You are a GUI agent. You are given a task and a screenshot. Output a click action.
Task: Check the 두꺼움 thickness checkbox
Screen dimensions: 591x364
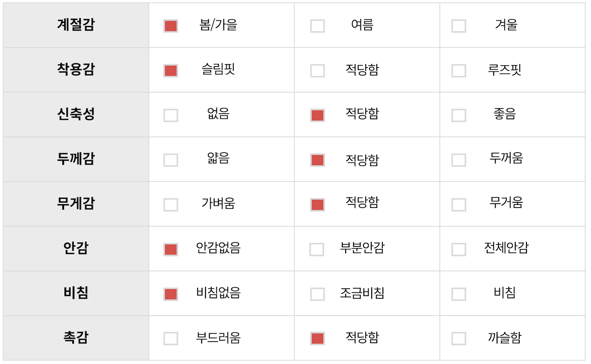pos(459,160)
